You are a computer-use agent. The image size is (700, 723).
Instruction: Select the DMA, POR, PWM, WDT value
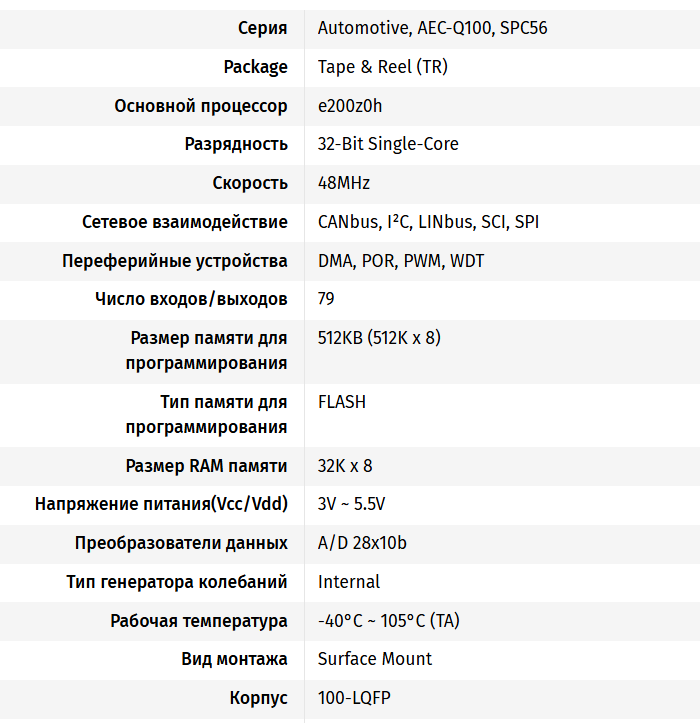tap(401, 261)
